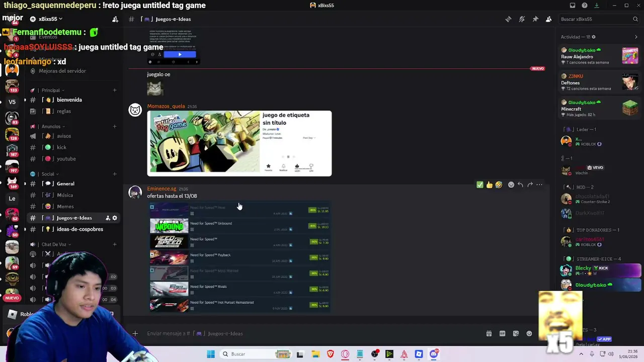Viewport: 644px width, 362px height.
Task: Collapse the Social category
Action: [x=50, y=174]
